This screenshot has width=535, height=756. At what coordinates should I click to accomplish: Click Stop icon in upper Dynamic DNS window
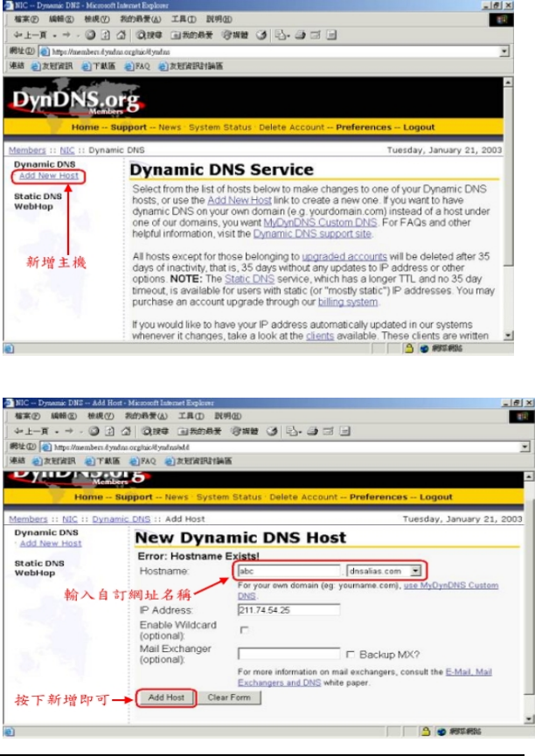90,35
